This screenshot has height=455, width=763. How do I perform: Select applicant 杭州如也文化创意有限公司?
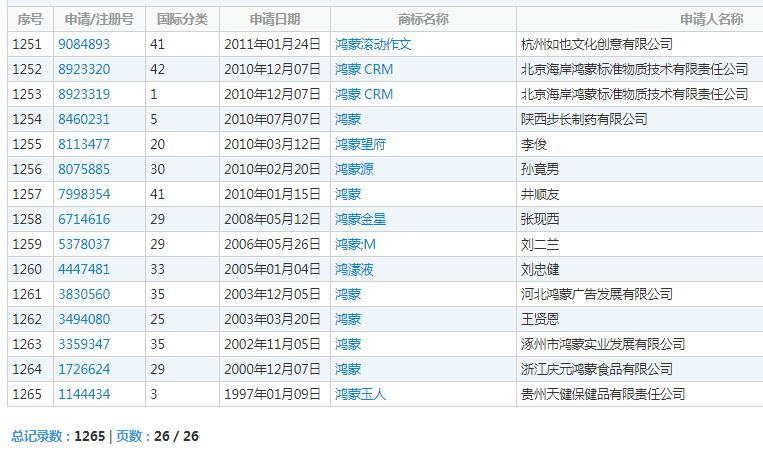coord(597,44)
